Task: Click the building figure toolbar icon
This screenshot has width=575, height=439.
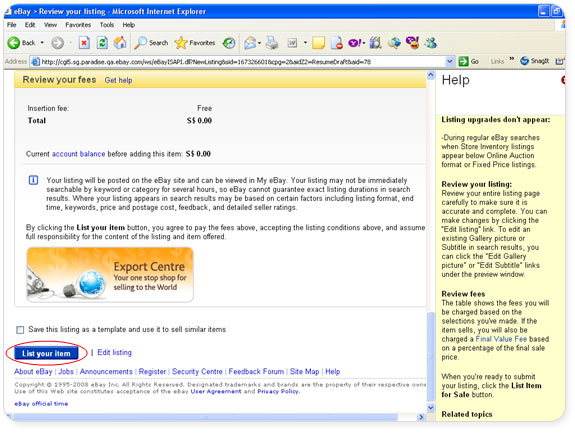Action: (375, 43)
